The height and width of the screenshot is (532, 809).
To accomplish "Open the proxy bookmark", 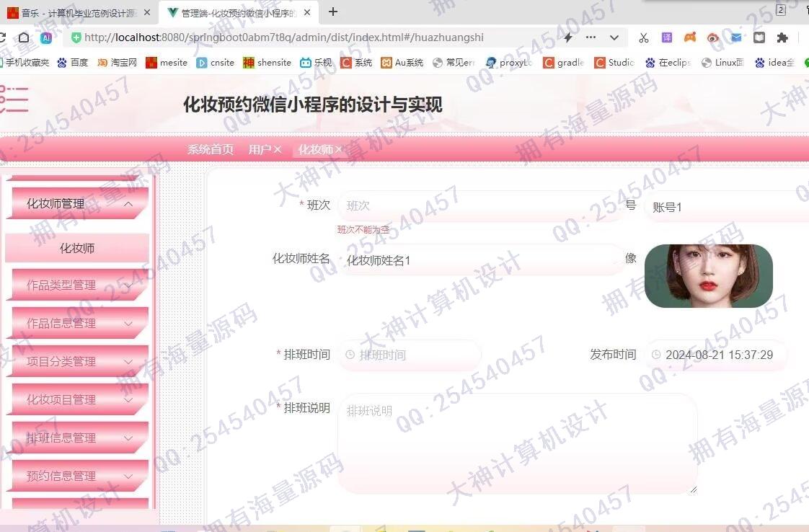I will pos(509,63).
